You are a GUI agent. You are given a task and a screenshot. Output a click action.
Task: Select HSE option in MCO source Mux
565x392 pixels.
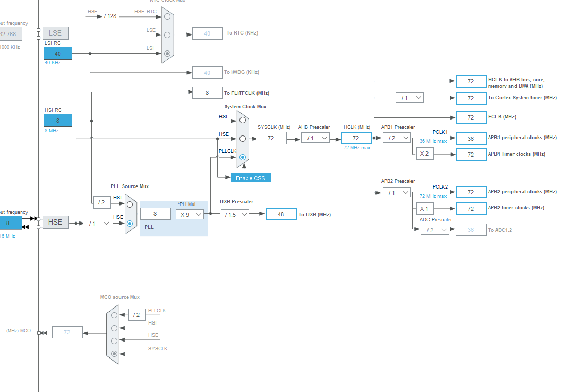point(114,340)
